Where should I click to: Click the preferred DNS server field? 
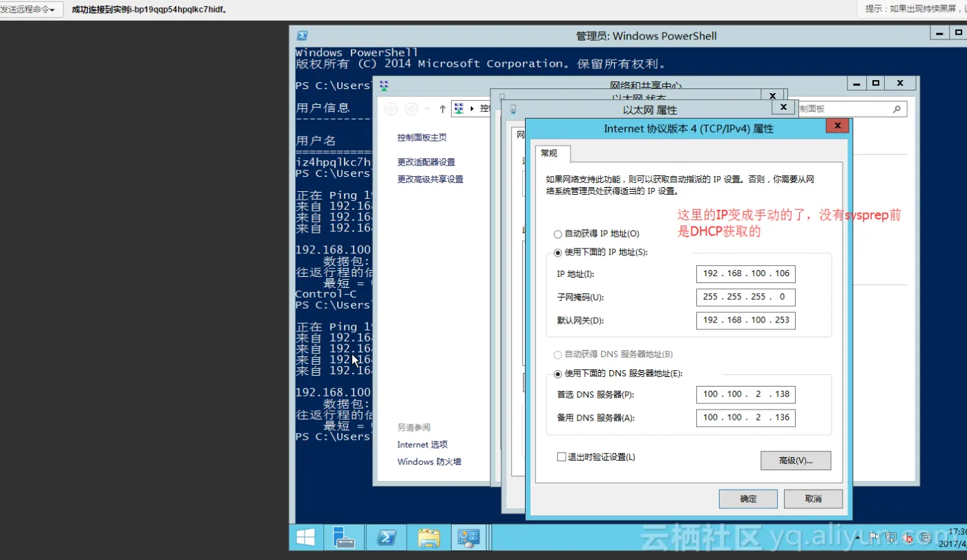[x=745, y=394]
